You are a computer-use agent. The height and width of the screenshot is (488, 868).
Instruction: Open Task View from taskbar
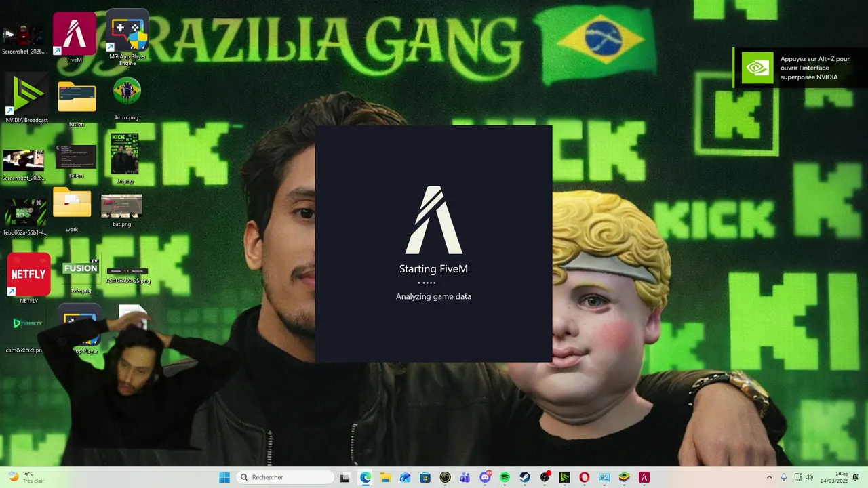click(344, 477)
